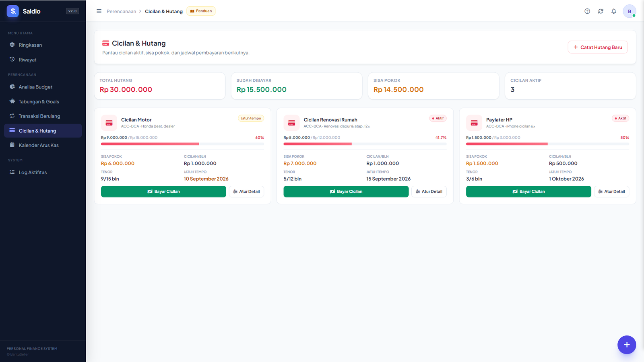Click the Cicilan Motor card icon
644x362 pixels.
pyautogui.click(x=109, y=123)
